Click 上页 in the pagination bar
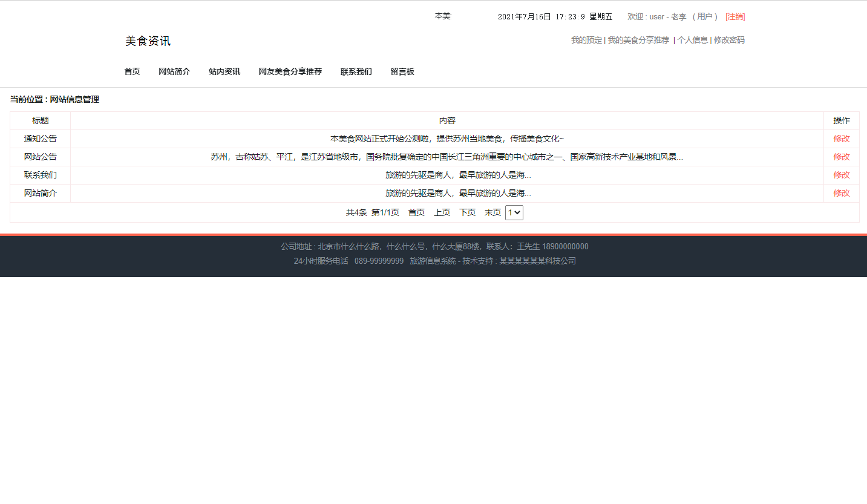The width and height of the screenshot is (867, 504). tap(442, 212)
